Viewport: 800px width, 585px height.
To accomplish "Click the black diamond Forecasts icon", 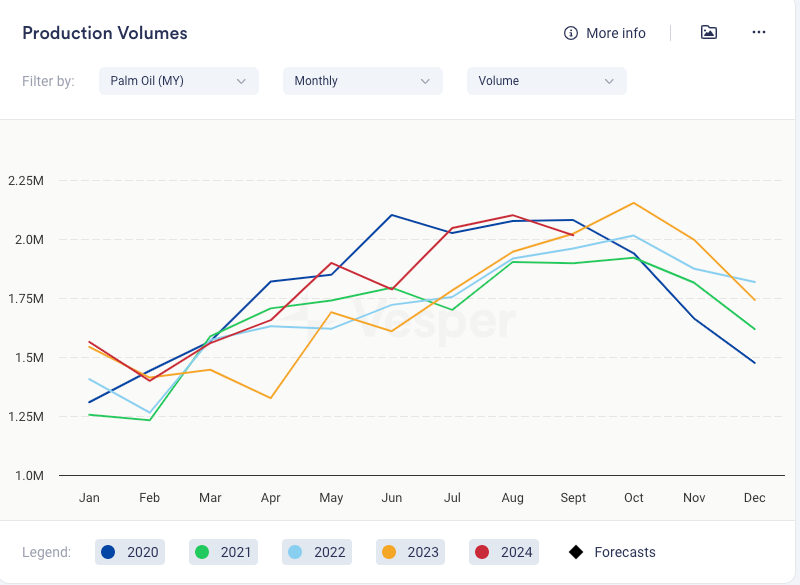I will coord(576,552).
